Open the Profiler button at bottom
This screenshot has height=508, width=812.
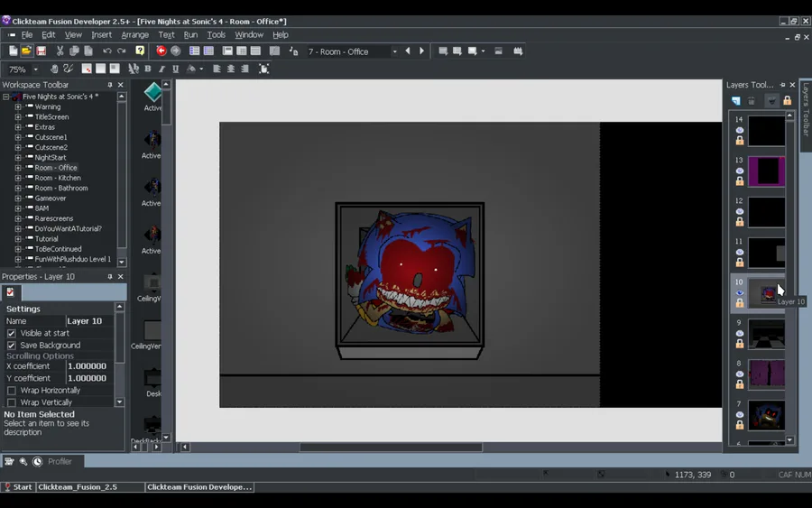pos(60,461)
